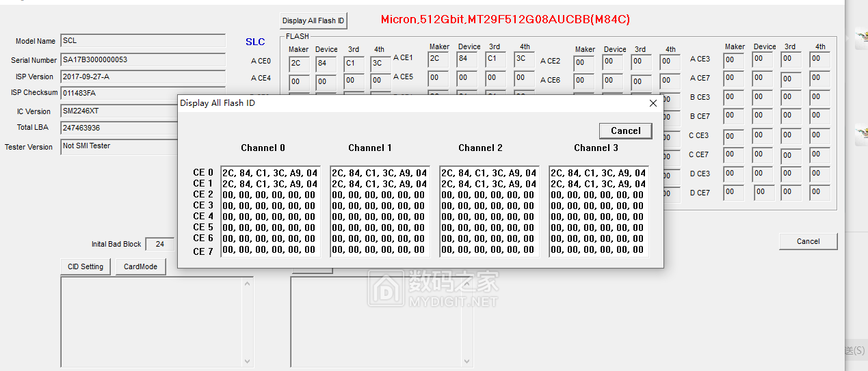Click the red Micron MT29F512G08AUCBB flash label

click(505, 20)
